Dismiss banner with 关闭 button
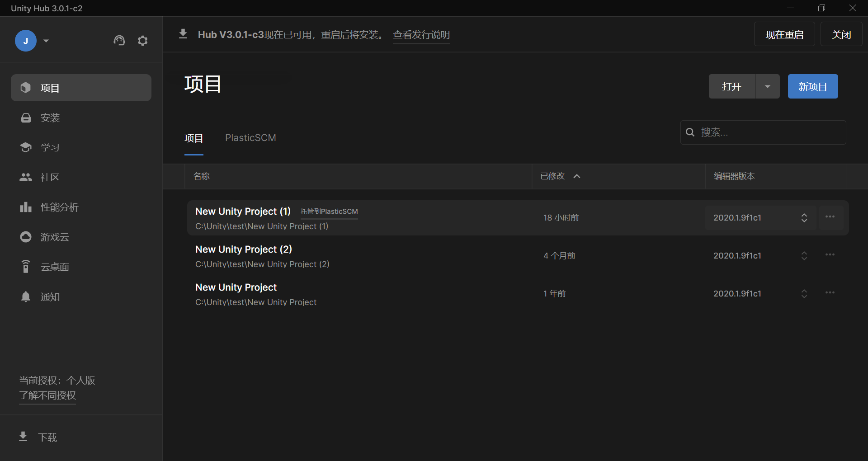The width and height of the screenshot is (868, 461). coord(841,34)
